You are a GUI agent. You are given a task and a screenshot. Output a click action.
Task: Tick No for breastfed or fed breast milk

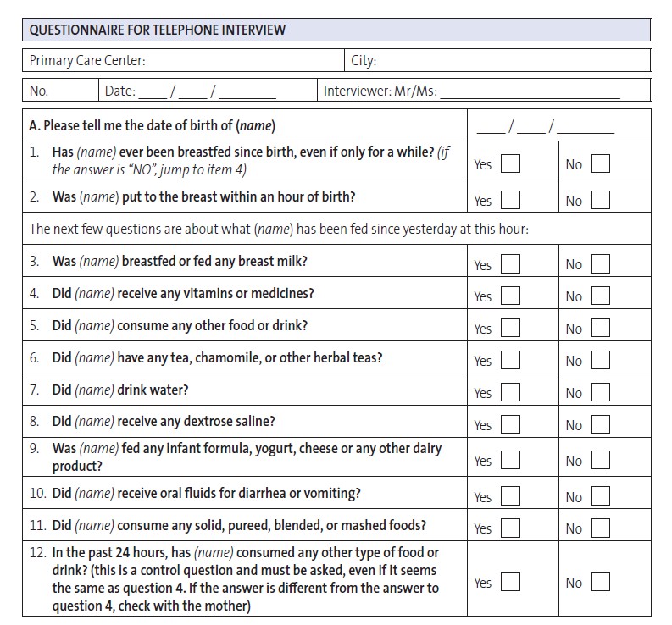tap(601, 263)
